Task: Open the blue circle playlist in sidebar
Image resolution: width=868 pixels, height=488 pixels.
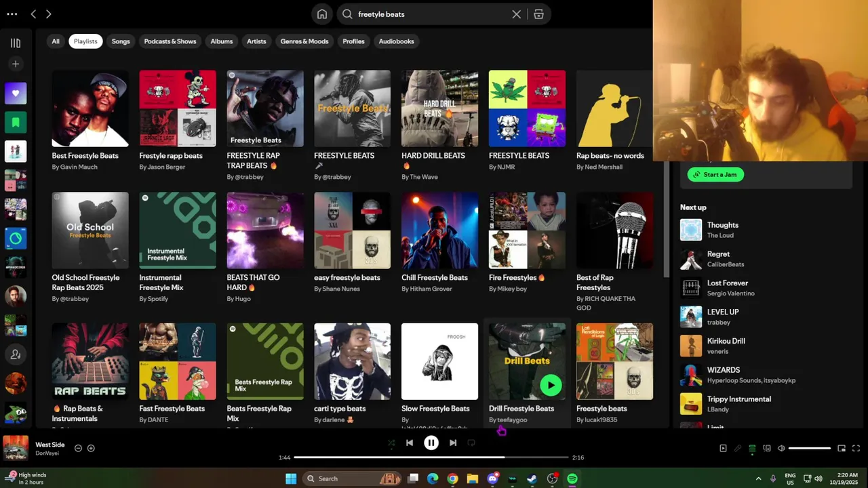Action: (x=16, y=238)
